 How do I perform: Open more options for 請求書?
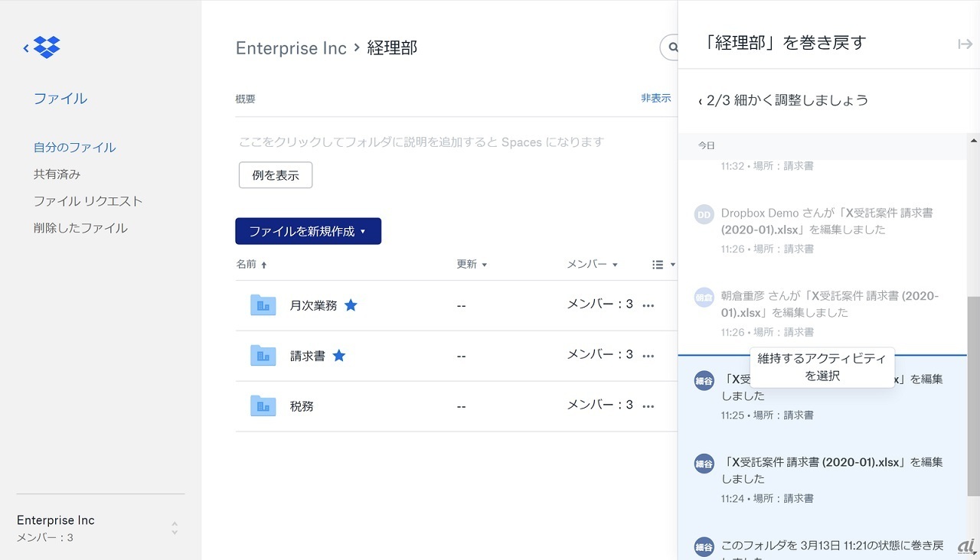tap(648, 357)
